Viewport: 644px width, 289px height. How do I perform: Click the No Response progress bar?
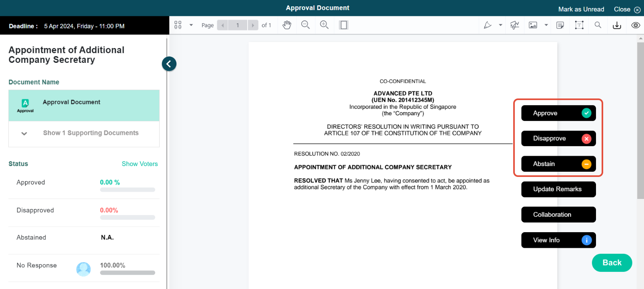(128, 273)
